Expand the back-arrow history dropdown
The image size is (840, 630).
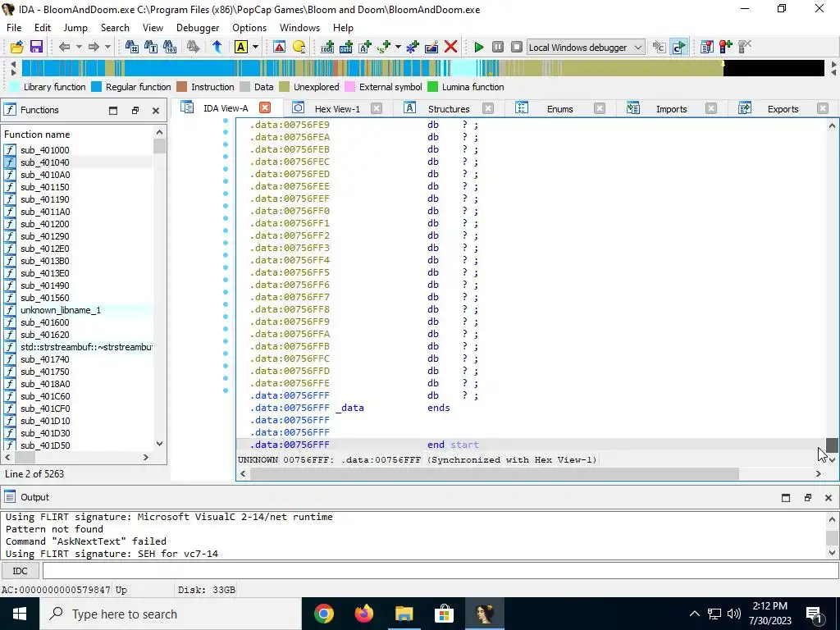[x=79, y=47]
